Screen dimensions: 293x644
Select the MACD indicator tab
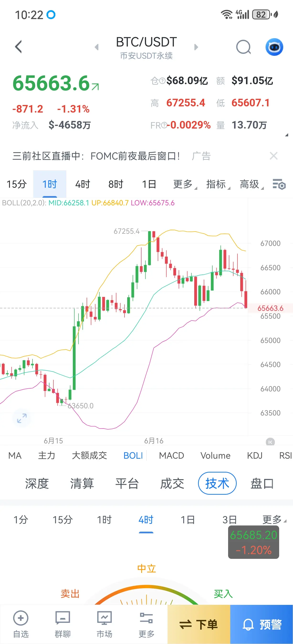point(172,456)
